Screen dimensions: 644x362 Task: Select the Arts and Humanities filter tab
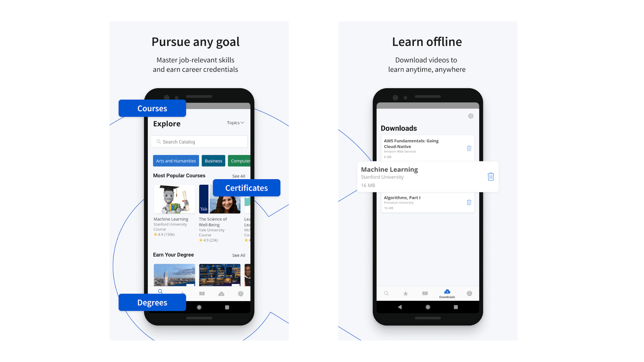click(176, 160)
